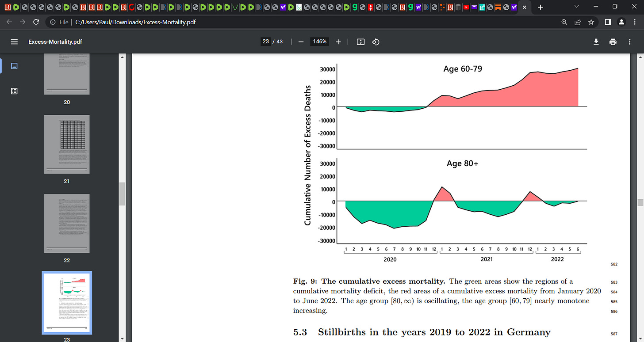Open the Chrome side panel

(x=608, y=22)
